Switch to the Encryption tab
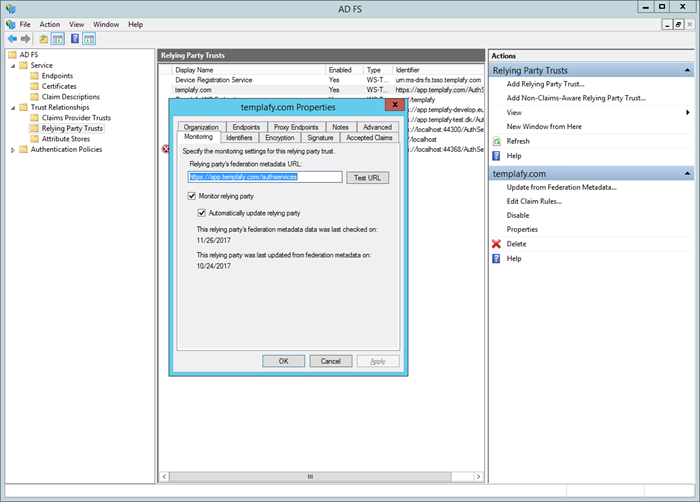 tap(280, 138)
